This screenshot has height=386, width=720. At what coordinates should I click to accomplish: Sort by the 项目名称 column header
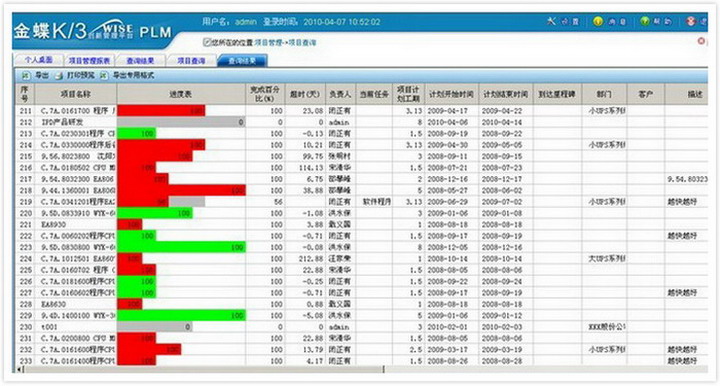pos(76,94)
